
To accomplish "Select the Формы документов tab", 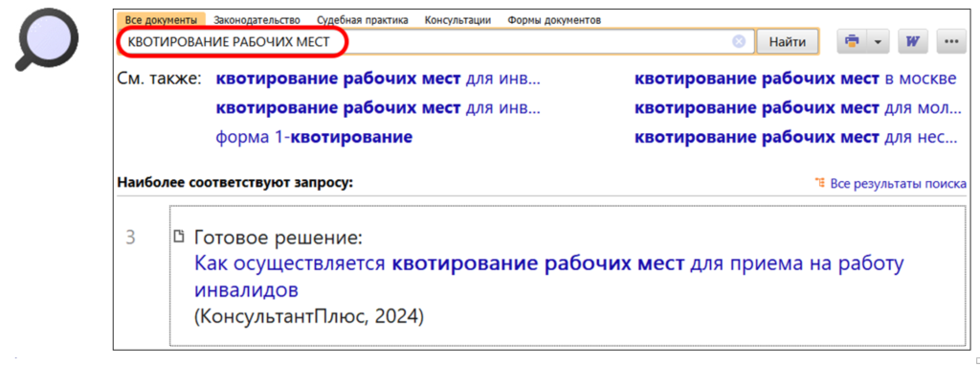I will pos(554,20).
